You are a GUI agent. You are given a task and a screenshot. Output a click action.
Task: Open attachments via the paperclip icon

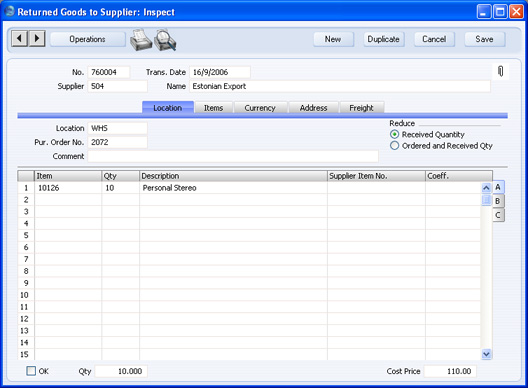(500, 71)
